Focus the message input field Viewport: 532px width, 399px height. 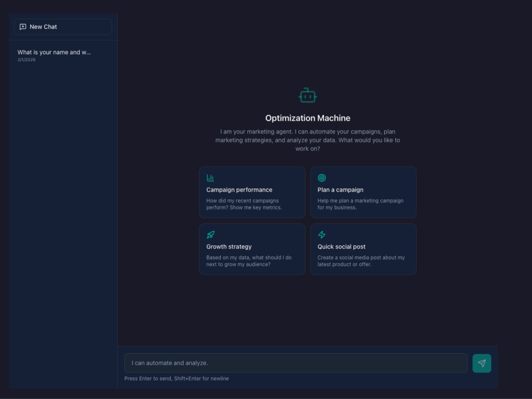tap(296, 363)
